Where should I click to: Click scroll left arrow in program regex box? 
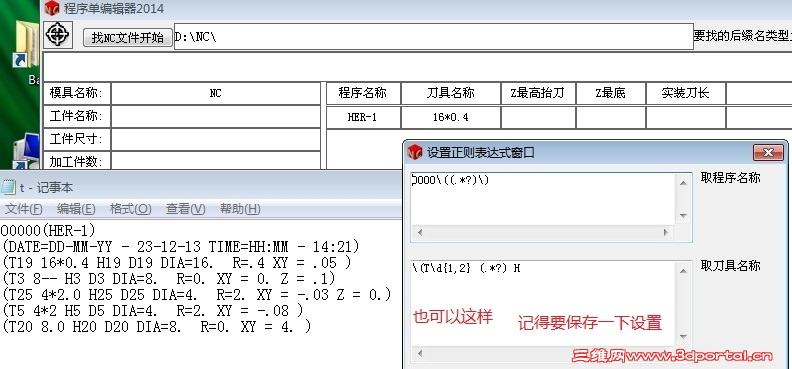point(419,233)
